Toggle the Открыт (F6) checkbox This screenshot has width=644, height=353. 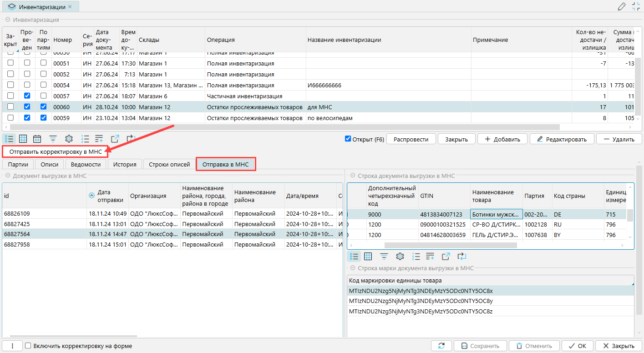coord(348,139)
